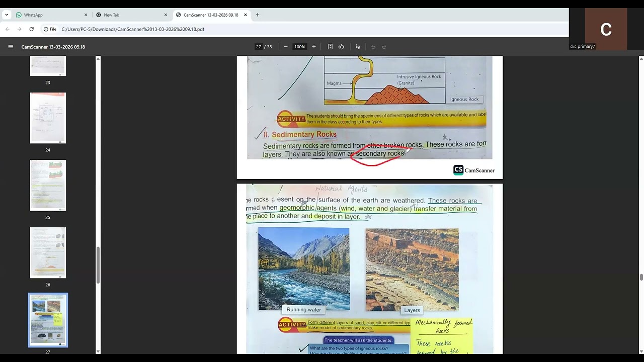Click 'Intrusive Igneous Rock (Granite)' label

419,79
